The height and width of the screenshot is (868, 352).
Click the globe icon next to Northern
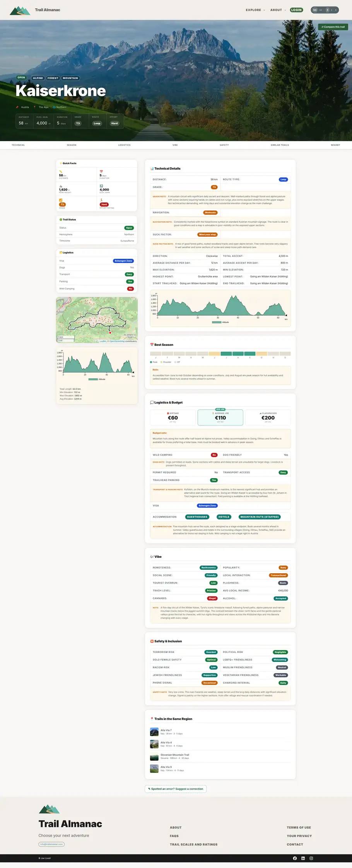[54, 107]
